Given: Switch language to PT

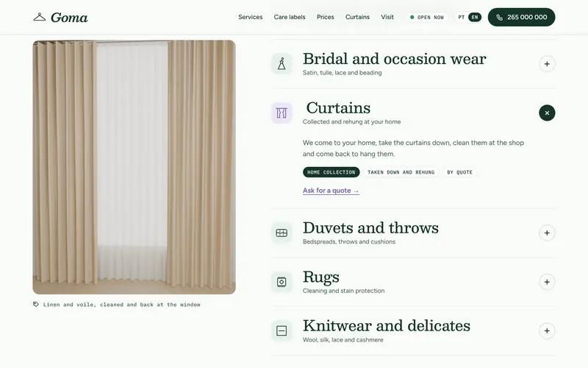Looking at the screenshot, I should click(462, 17).
